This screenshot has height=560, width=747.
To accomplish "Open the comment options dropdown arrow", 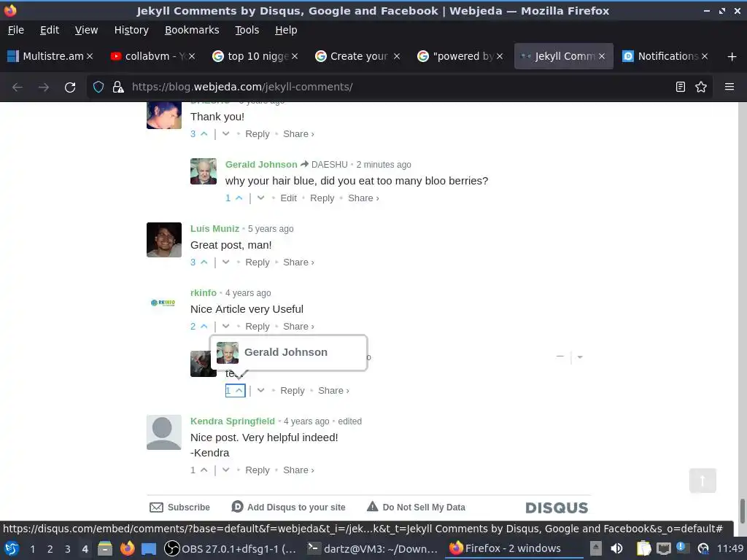I will coord(580,357).
